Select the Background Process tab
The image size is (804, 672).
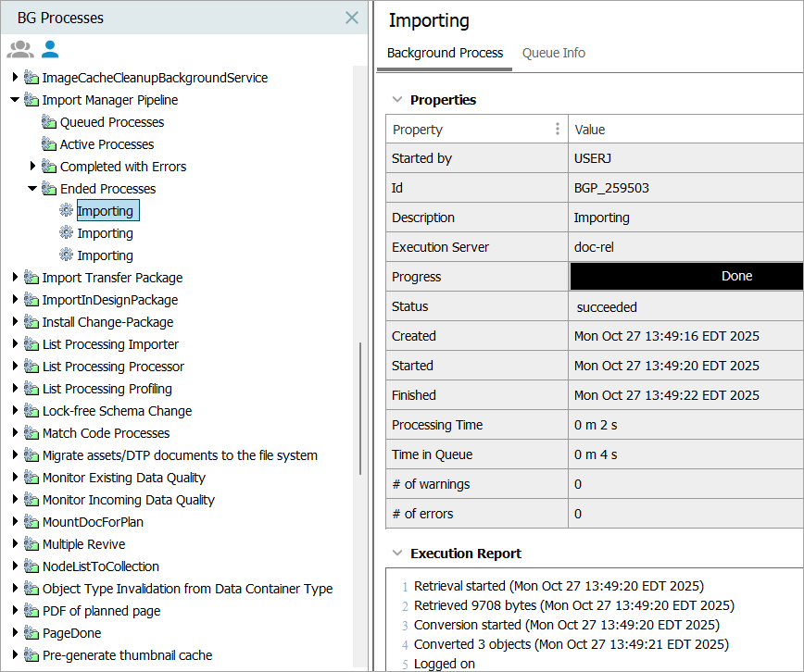pos(445,53)
